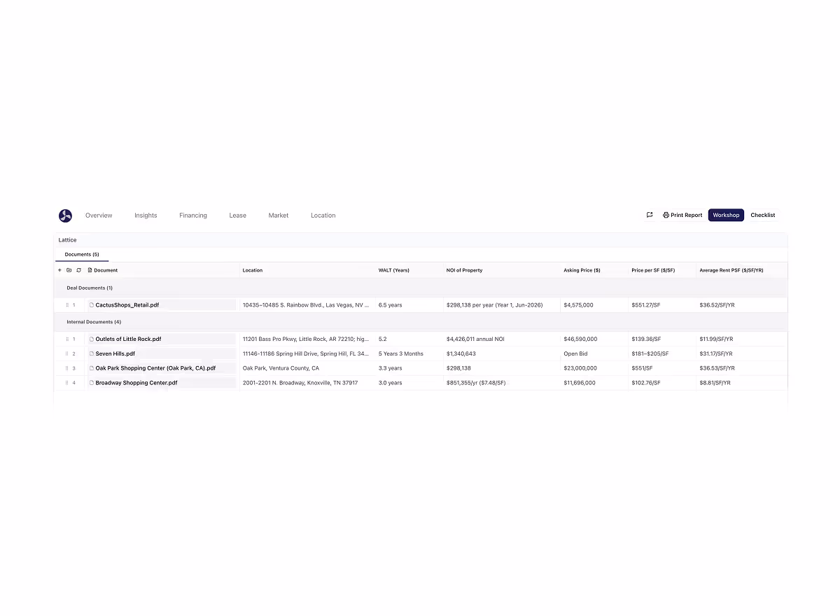Click the $11,696,000 asking price cell

point(594,383)
